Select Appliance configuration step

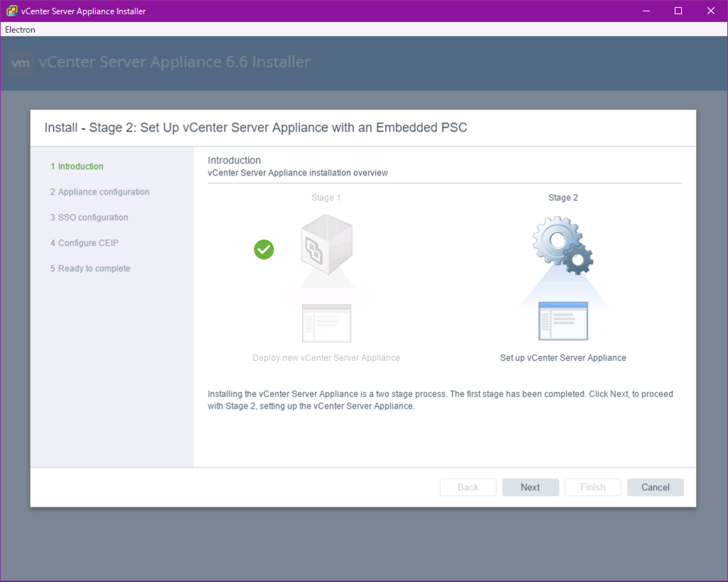pos(100,192)
